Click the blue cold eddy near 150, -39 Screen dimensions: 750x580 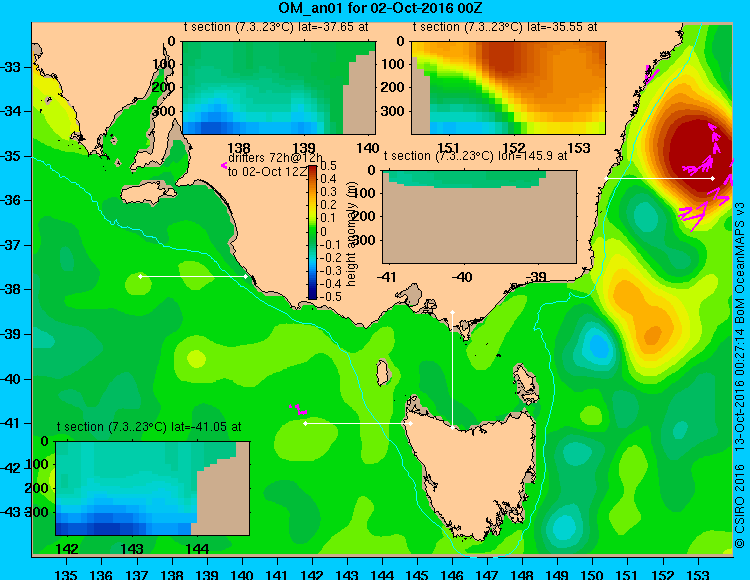tap(598, 345)
